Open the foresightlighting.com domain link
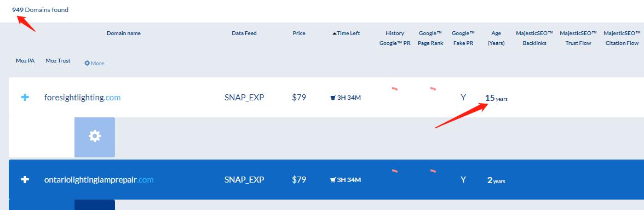The image size is (644, 210). (x=83, y=98)
